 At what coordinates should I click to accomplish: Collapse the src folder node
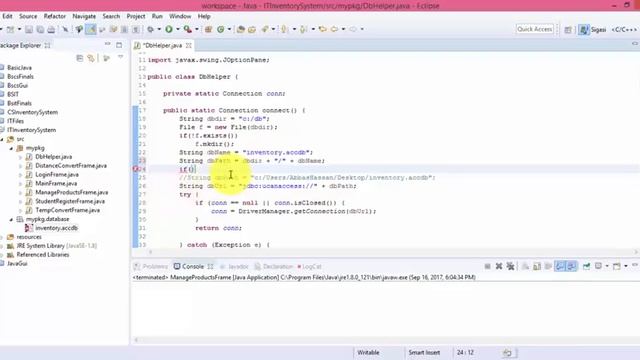point(2,139)
